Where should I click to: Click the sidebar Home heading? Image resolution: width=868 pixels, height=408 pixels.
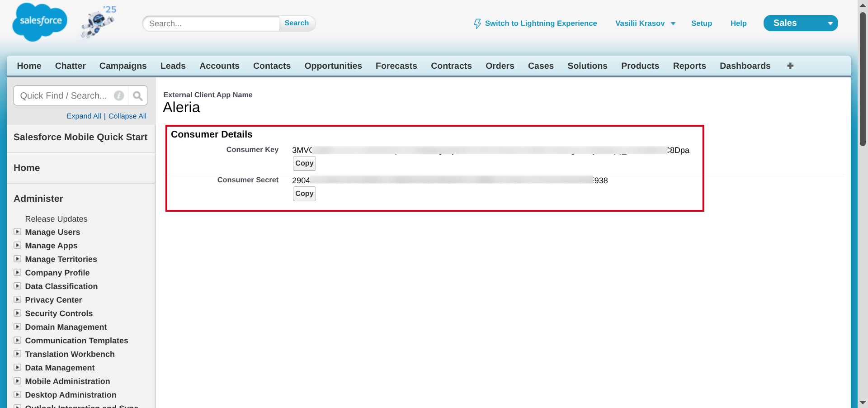(x=27, y=168)
